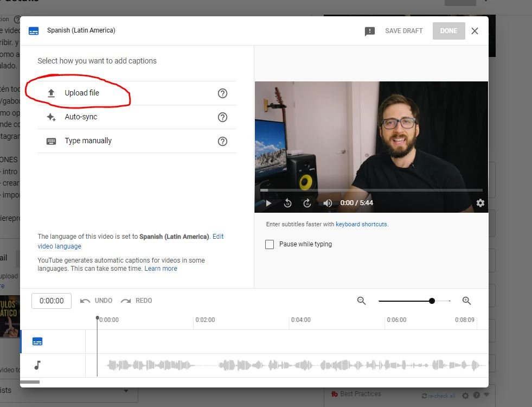The width and height of the screenshot is (532, 407).
Task: Mute the video using the volume icon
Action: (328, 202)
